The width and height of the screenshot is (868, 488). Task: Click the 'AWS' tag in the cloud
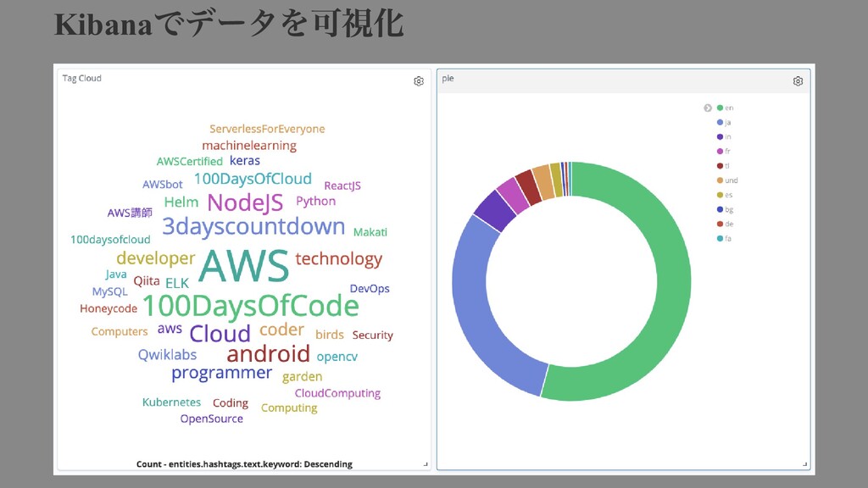pos(243,266)
